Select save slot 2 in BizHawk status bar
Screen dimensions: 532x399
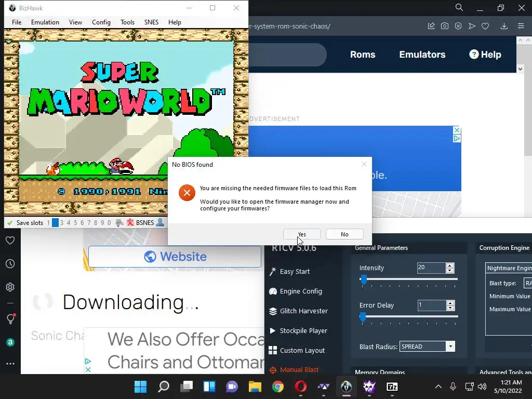[55, 223]
